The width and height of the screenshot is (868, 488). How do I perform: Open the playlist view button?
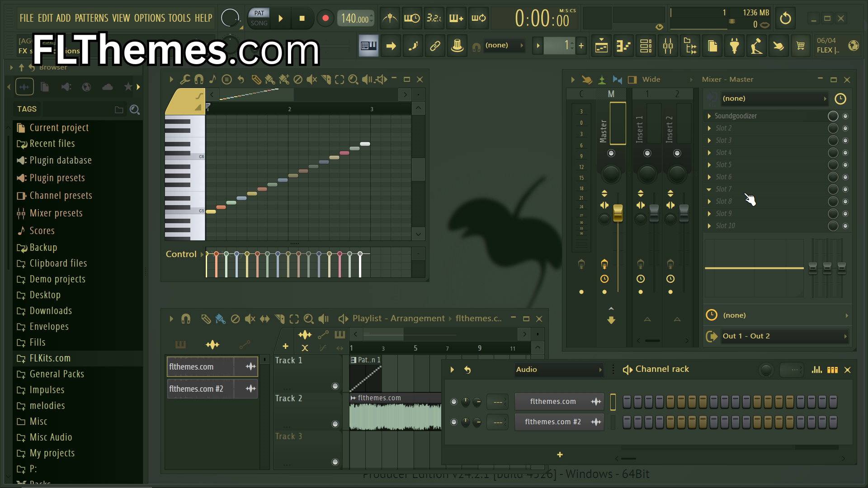(x=601, y=46)
